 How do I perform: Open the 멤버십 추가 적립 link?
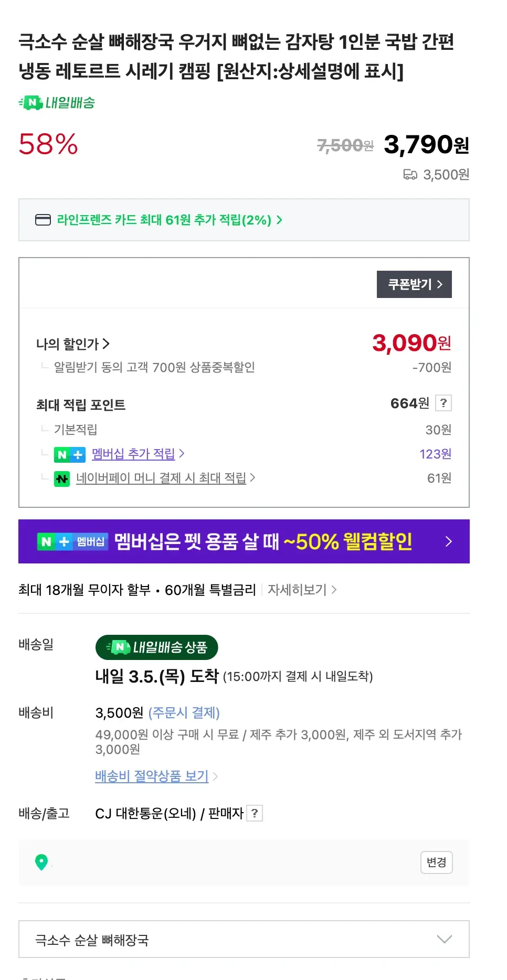coord(134,454)
